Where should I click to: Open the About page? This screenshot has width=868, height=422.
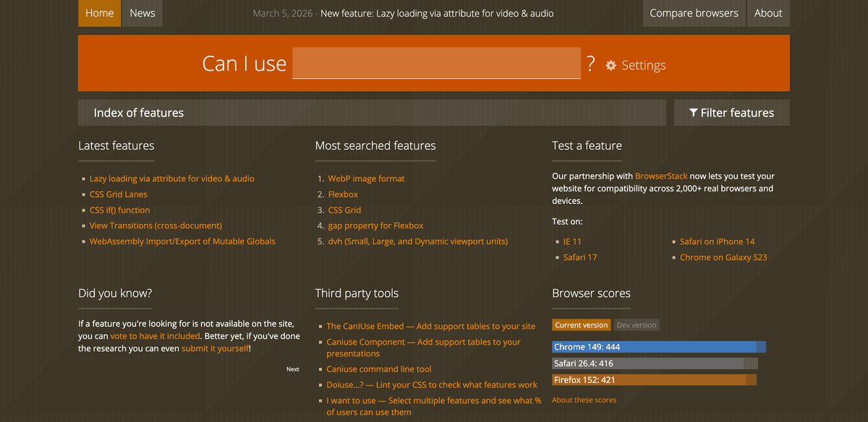(768, 13)
